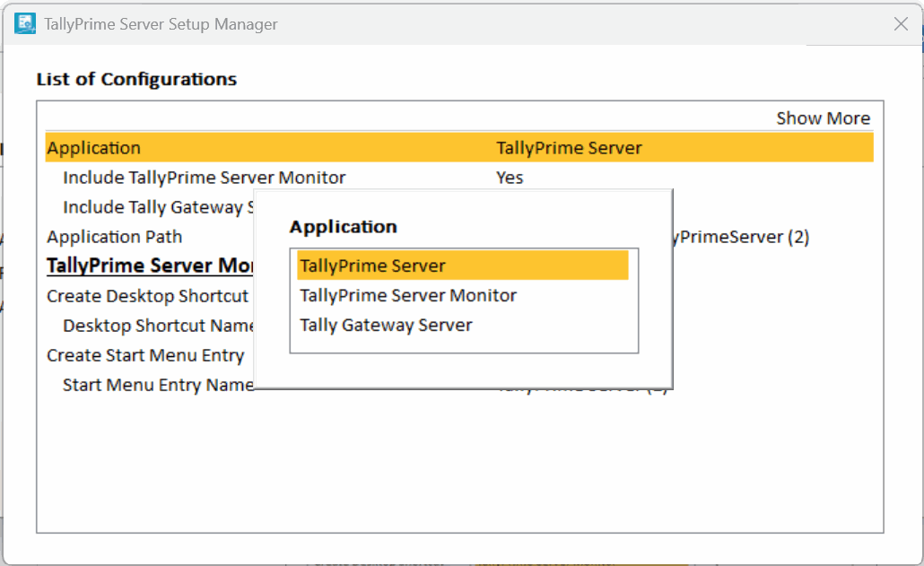Pick Tally Gateway Server from popup list
Image resolution: width=924 pixels, height=566 pixels.
(386, 325)
